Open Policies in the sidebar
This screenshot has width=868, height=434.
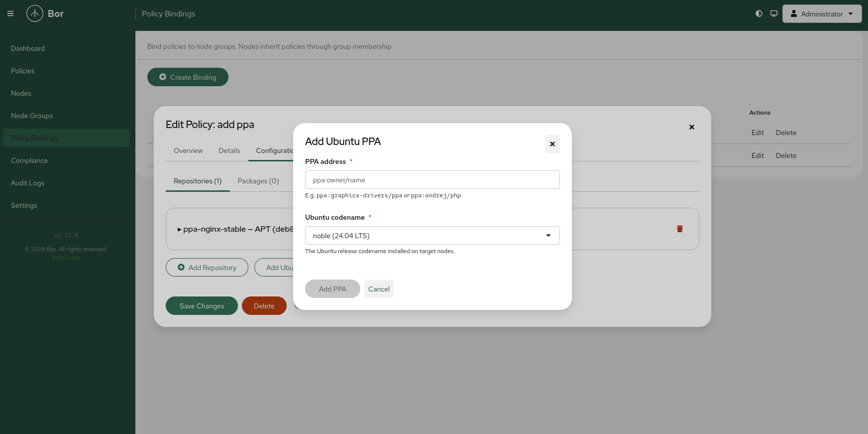[x=66, y=71]
